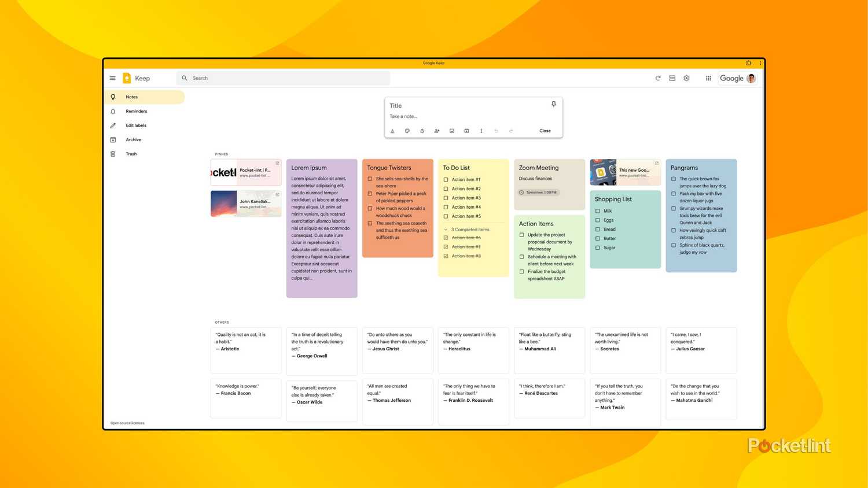Check 'She sells sea-shells' item
The height and width of the screenshot is (488, 868).
click(370, 179)
